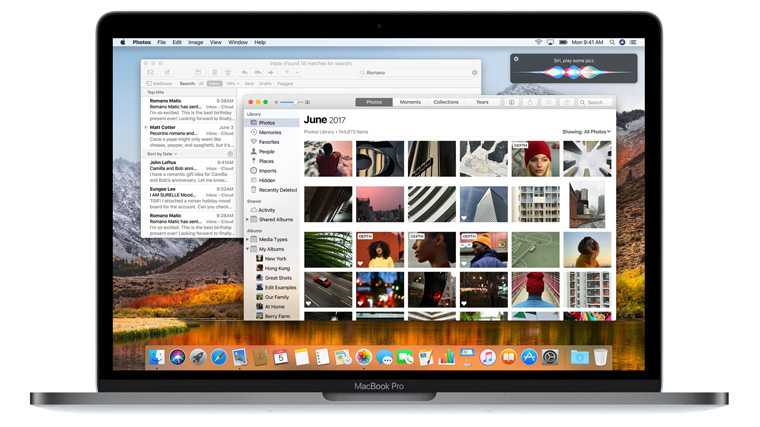The width and height of the screenshot is (760, 427).
Task: Click the Safari compass icon in Dock
Action: tap(219, 358)
